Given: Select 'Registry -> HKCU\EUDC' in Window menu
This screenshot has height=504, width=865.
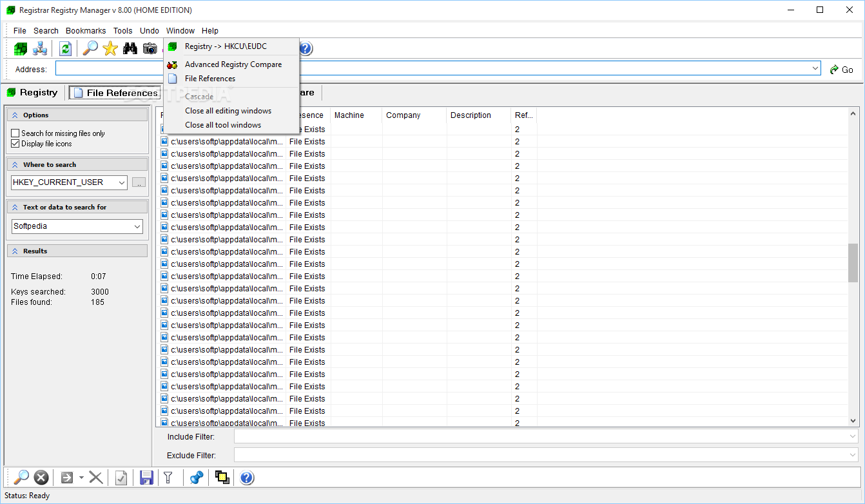Looking at the screenshot, I should (232, 46).
